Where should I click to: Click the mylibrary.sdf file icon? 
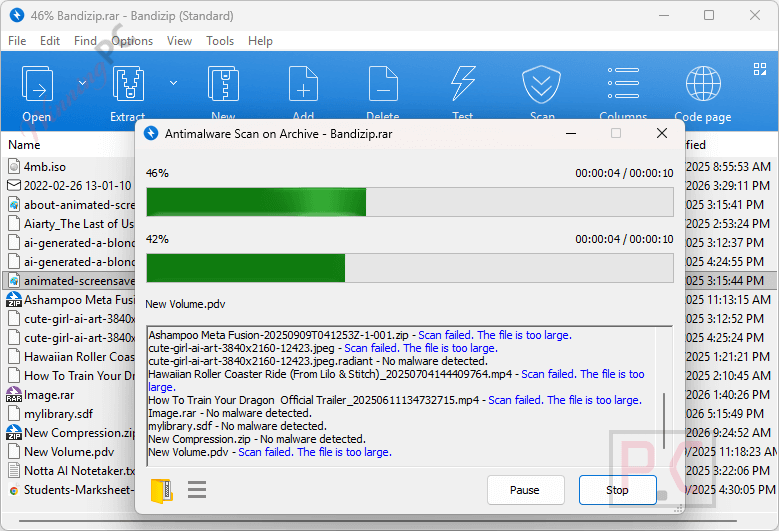[14, 414]
